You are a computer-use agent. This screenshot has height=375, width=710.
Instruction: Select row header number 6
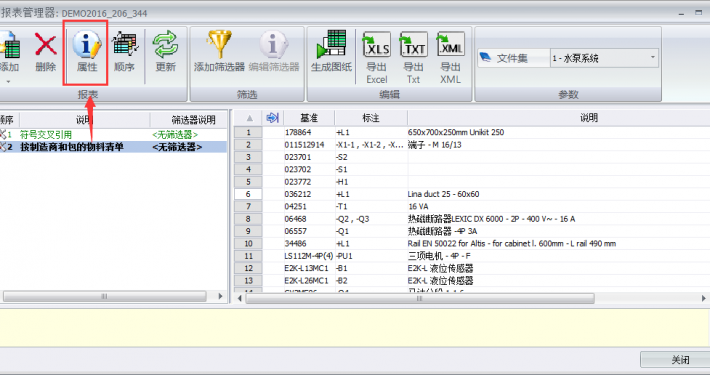point(248,194)
